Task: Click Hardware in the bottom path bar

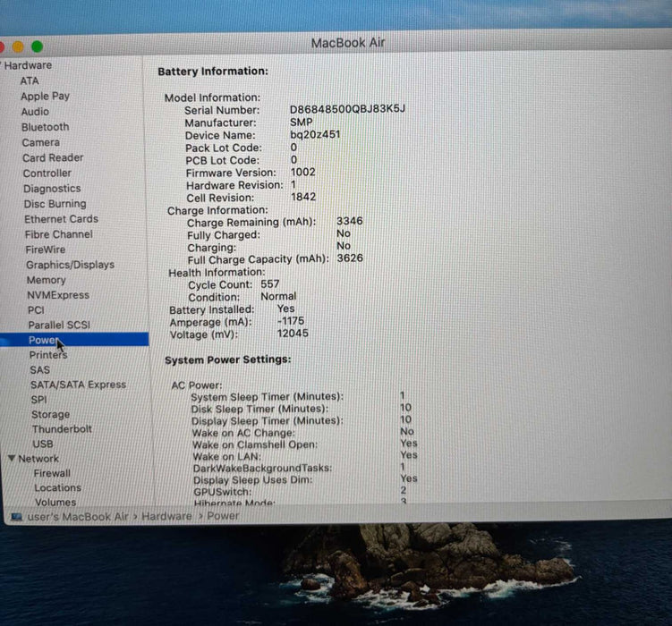Action: coord(166,516)
